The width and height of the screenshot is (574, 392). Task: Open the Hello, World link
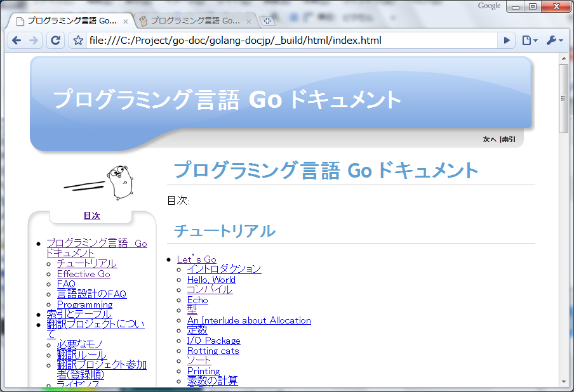(211, 280)
